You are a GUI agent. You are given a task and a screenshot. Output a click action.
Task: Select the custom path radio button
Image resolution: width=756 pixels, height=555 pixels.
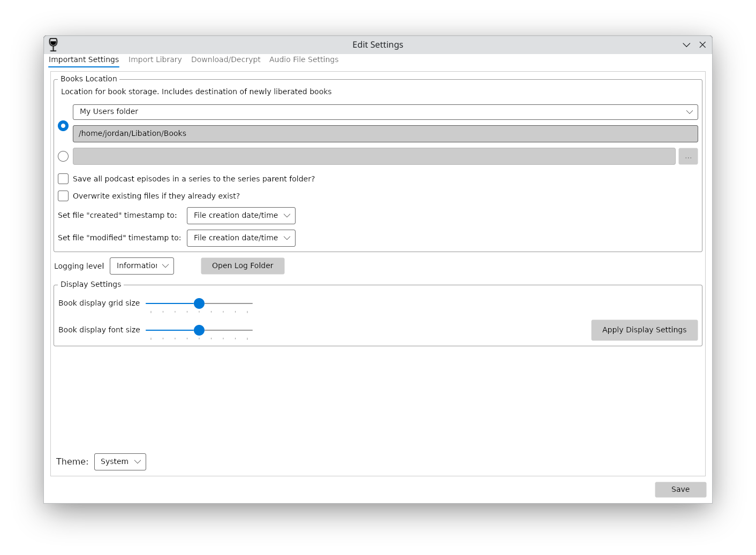pyautogui.click(x=63, y=156)
